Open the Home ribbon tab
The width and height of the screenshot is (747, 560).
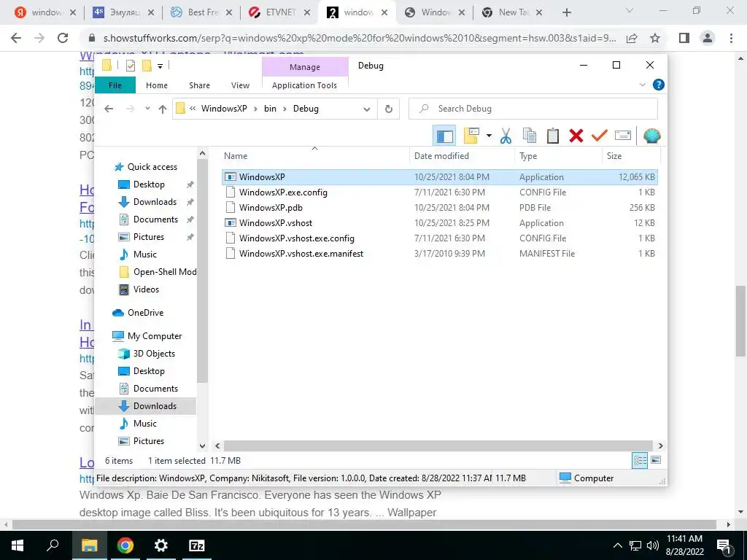pyautogui.click(x=157, y=85)
